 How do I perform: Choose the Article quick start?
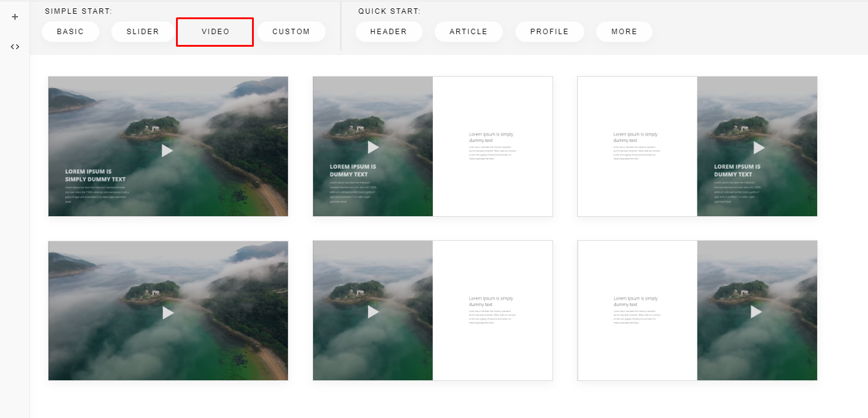tap(469, 32)
